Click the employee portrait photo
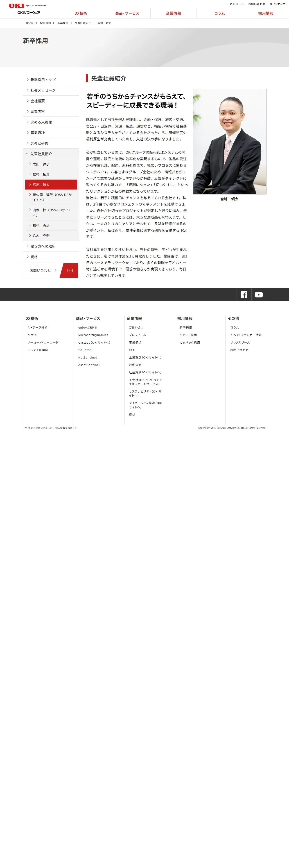 tap(229, 142)
